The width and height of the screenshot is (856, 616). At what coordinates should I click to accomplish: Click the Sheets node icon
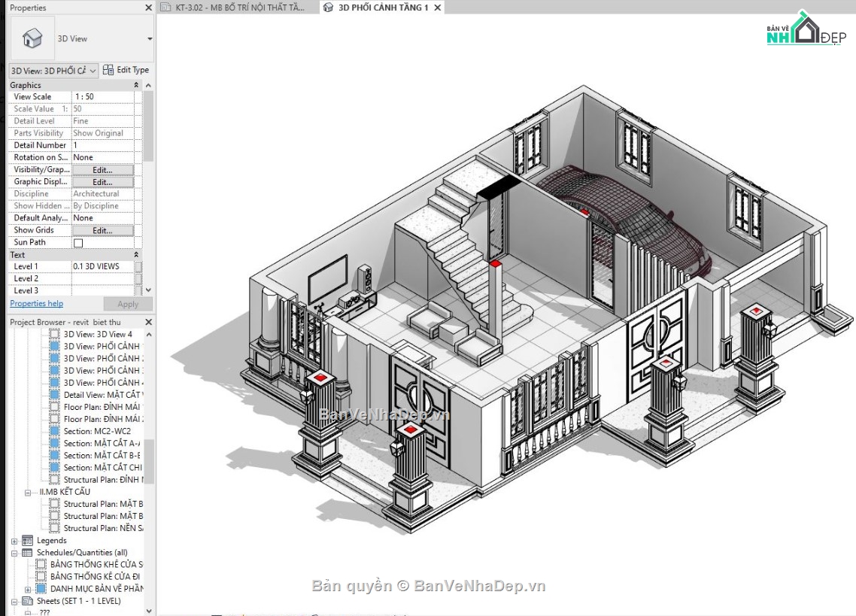(27, 601)
